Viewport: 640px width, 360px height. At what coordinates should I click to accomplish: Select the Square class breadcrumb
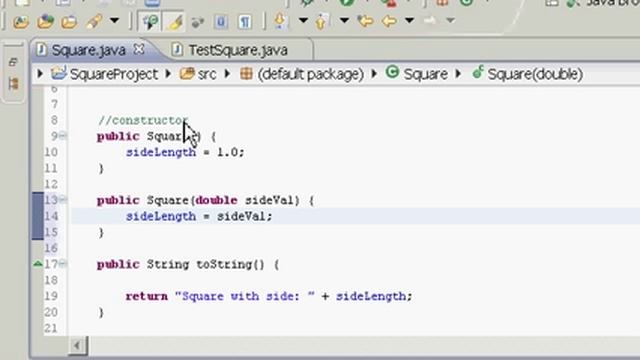(x=425, y=74)
